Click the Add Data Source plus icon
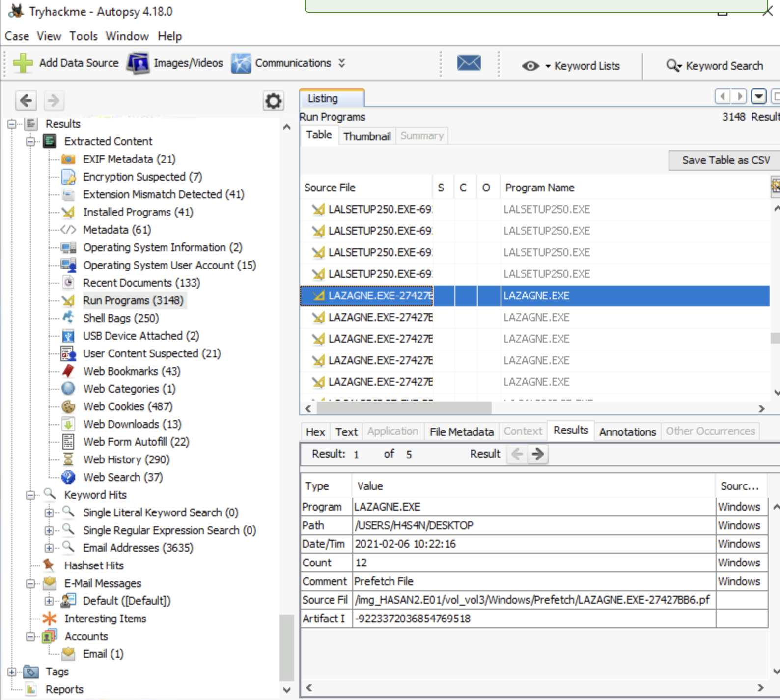780x700 pixels. (23, 63)
